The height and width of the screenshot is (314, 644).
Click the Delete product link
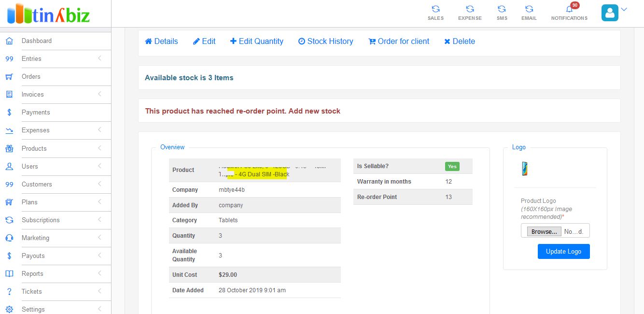pyautogui.click(x=460, y=42)
